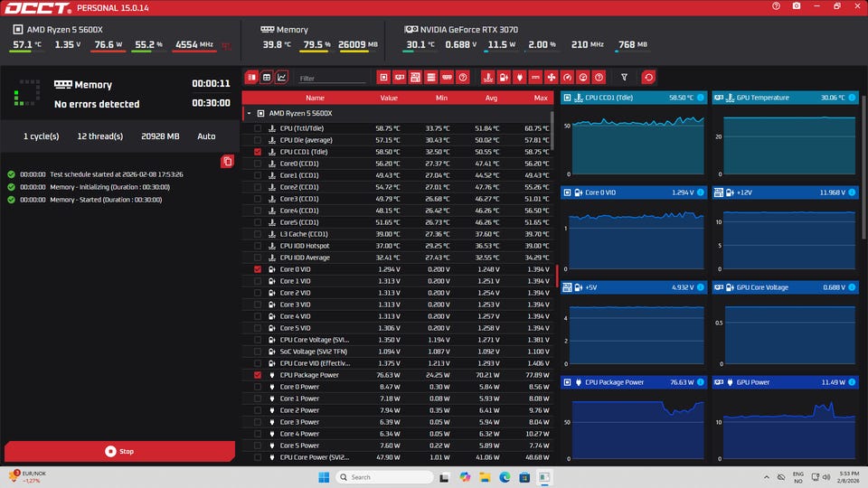This screenshot has height=488, width=868.
Task: Switch to table-only view icon
Action: pos(267,78)
